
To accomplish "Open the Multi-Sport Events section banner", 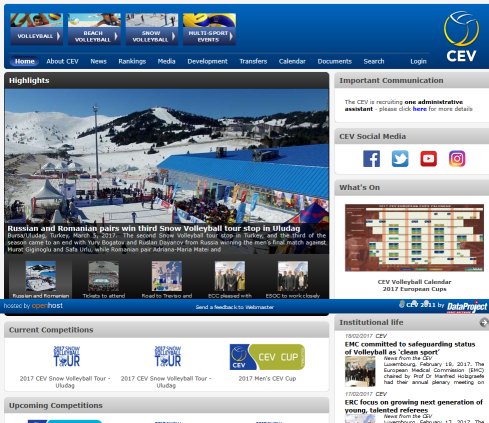I will (209, 29).
